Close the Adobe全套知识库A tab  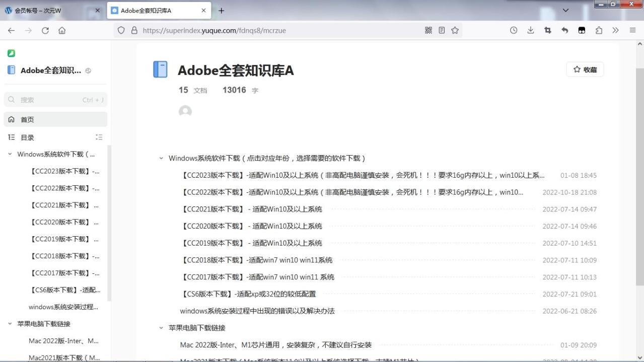[x=203, y=11]
